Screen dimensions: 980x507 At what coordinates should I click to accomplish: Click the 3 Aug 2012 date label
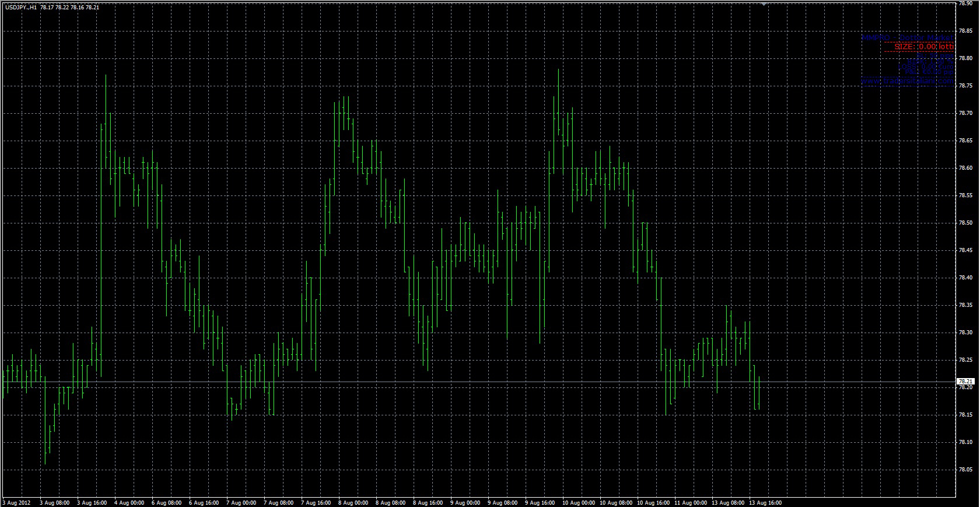pyautogui.click(x=16, y=502)
